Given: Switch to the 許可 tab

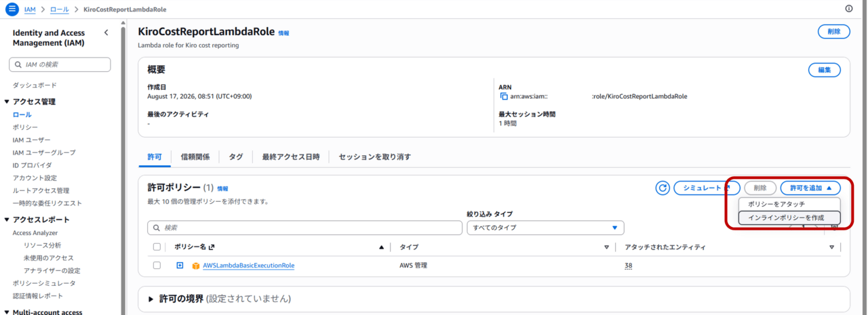Looking at the screenshot, I should pos(155,156).
